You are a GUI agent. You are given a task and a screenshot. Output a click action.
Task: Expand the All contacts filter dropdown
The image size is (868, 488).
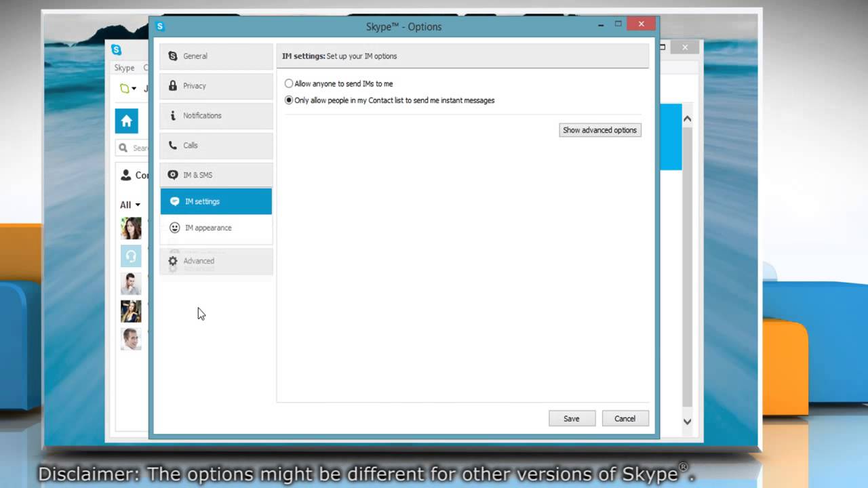click(x=130, y=205)
